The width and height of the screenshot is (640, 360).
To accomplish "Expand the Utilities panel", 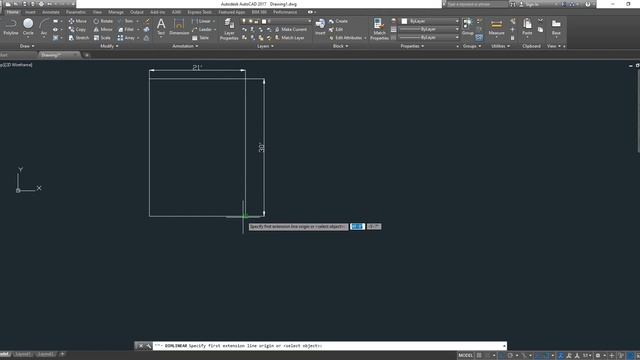I will 500,46.
